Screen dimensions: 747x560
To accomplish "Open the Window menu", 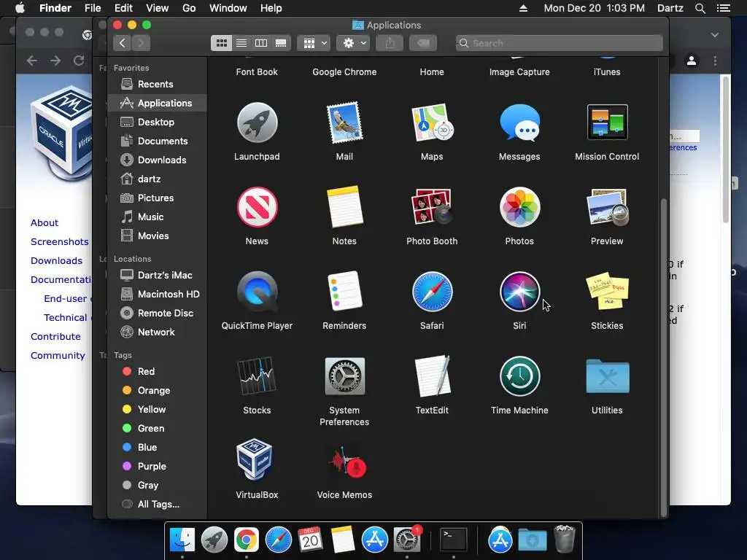I will point(228,8).
